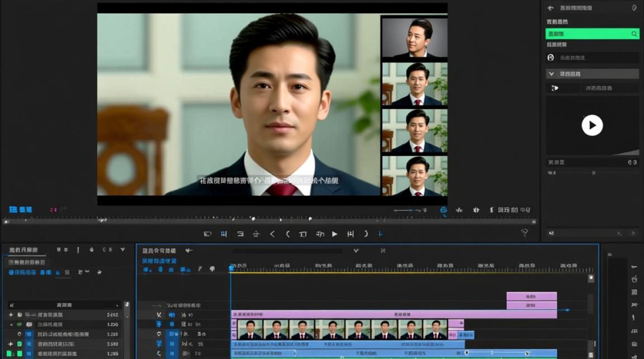Image resolution: width=644 pixels, height=359 pixels.
Task: Select the first face frame in the filmstrip clip
Action: tap(250, 329)
